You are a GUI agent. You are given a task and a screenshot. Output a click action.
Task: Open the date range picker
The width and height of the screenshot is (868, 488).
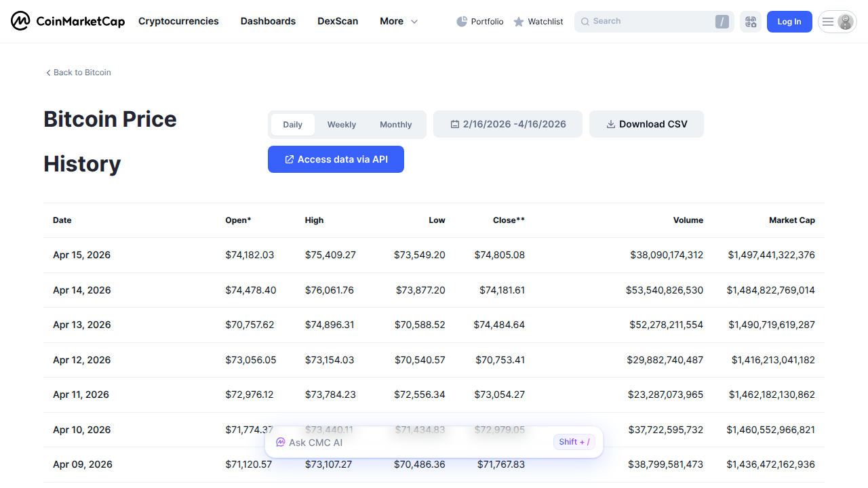(507, 123)
